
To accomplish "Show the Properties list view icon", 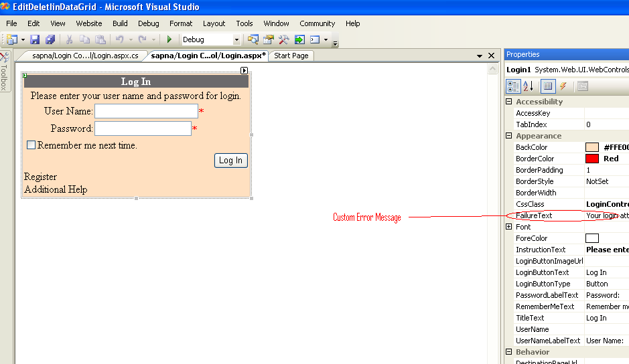I will [547, 86].
